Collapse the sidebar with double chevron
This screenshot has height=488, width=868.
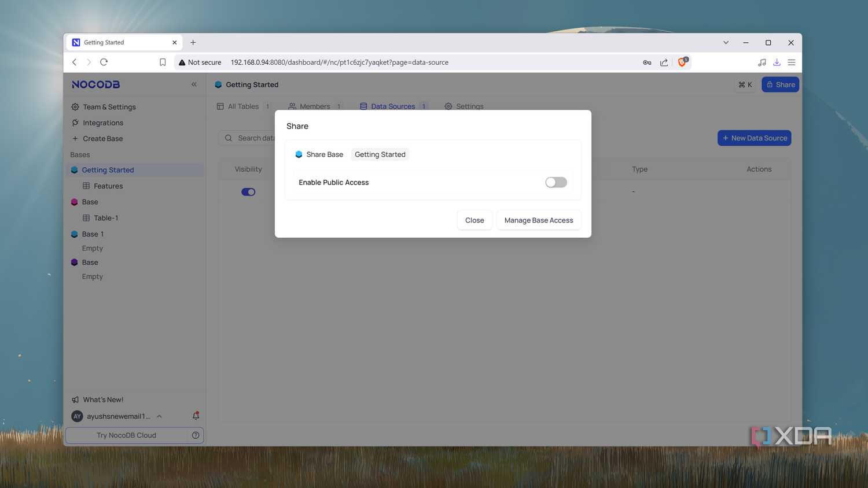[194, 84]
